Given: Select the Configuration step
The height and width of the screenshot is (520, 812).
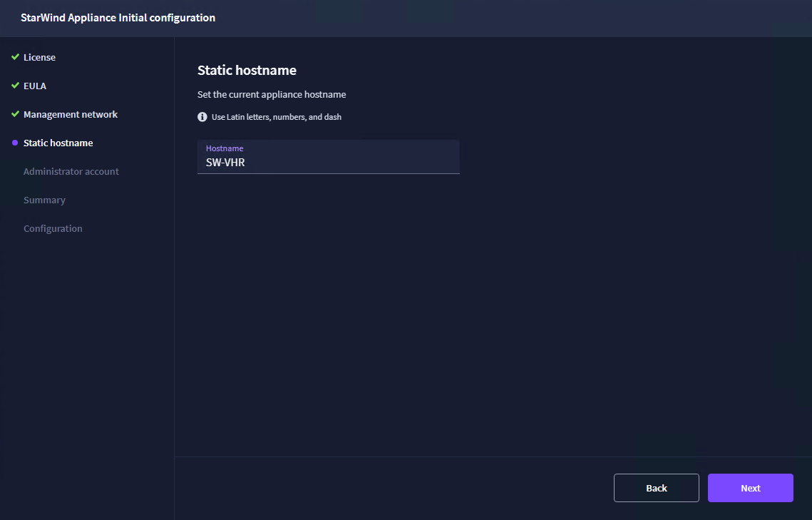Looking at the screenshot, I should coord(53,228).
